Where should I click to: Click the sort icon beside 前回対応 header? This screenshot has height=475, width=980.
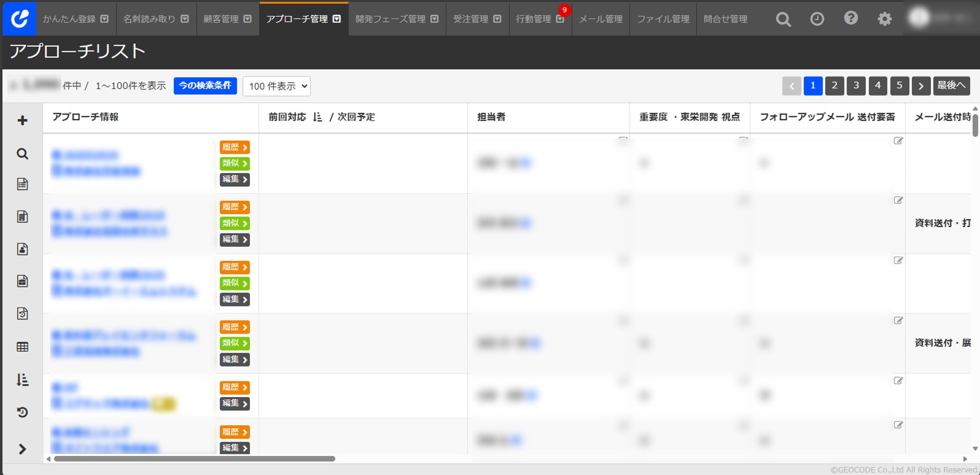[317, 117]
